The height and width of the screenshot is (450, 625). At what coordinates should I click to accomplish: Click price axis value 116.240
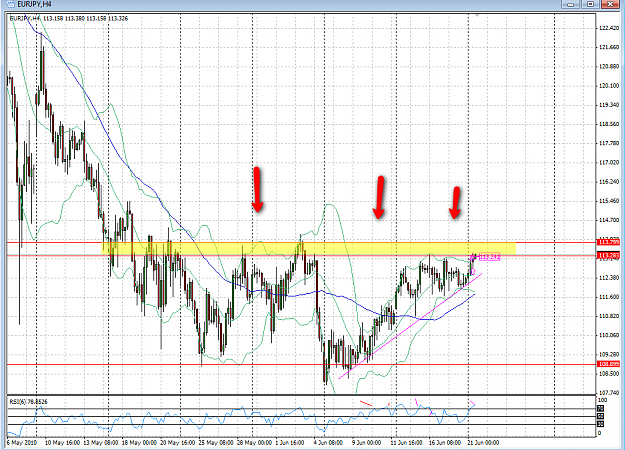tap(609, 181)
